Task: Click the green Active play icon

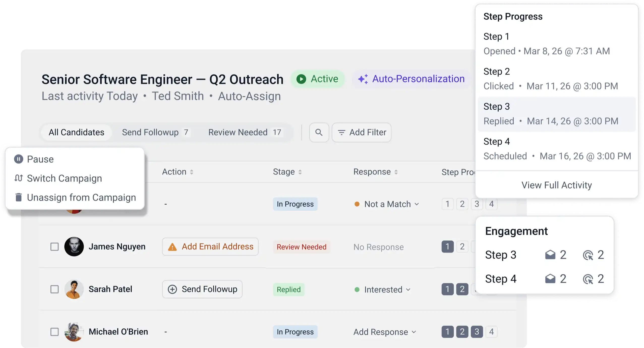Action: tap(301, 79)
